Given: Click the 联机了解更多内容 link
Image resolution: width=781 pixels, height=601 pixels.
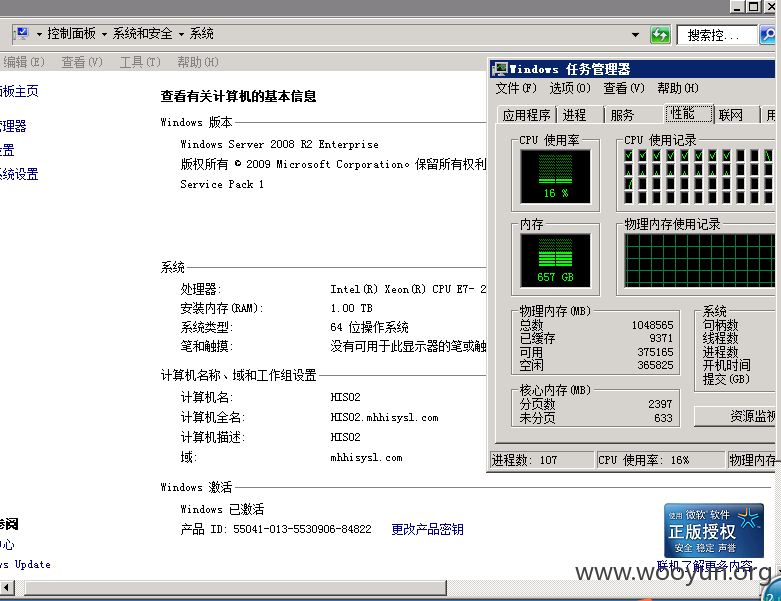Looking at the screenshot, I should pyautogui.click(x=705, y=566).
